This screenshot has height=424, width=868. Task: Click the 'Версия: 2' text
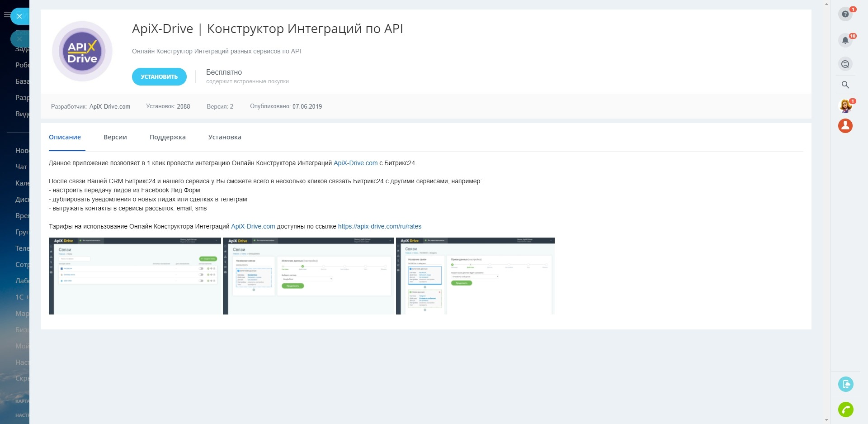pyautogui.click(x=220, y=106)
